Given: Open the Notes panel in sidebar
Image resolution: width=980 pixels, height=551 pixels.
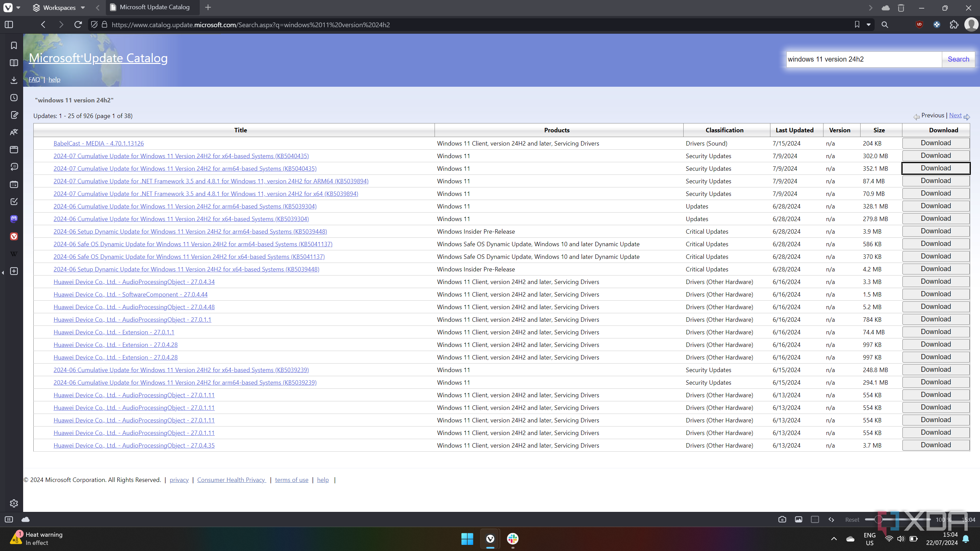Looking at the screenshot, I should tap(14, 115).
